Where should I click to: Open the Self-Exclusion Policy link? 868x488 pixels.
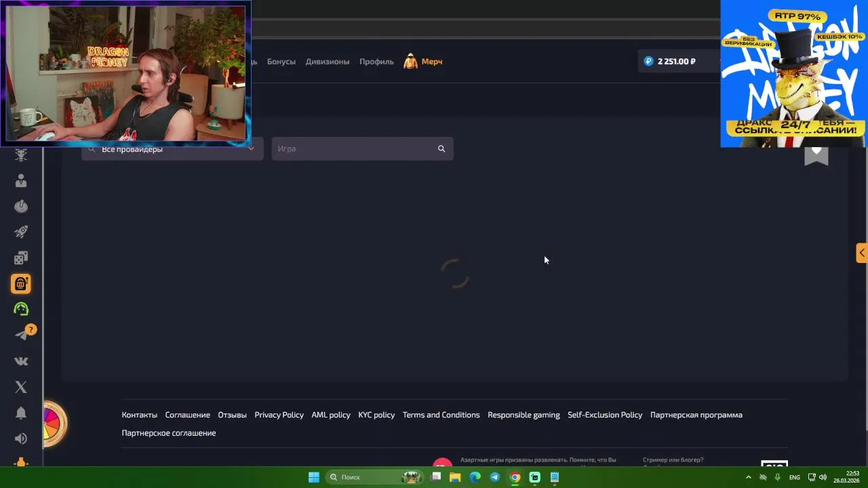coord(605,415)
